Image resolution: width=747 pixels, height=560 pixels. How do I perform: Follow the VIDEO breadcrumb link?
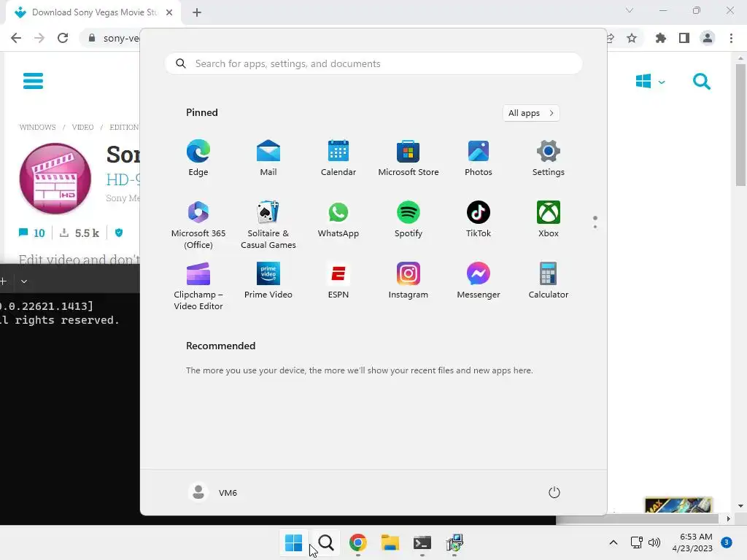(x=82, y=127)
